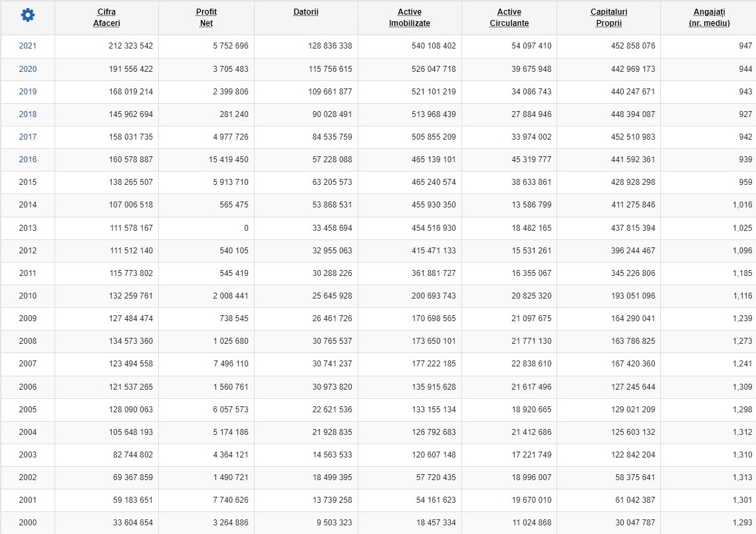Click turnover value 33 604 654
The image size is (756, 534).
pos(133,523)
